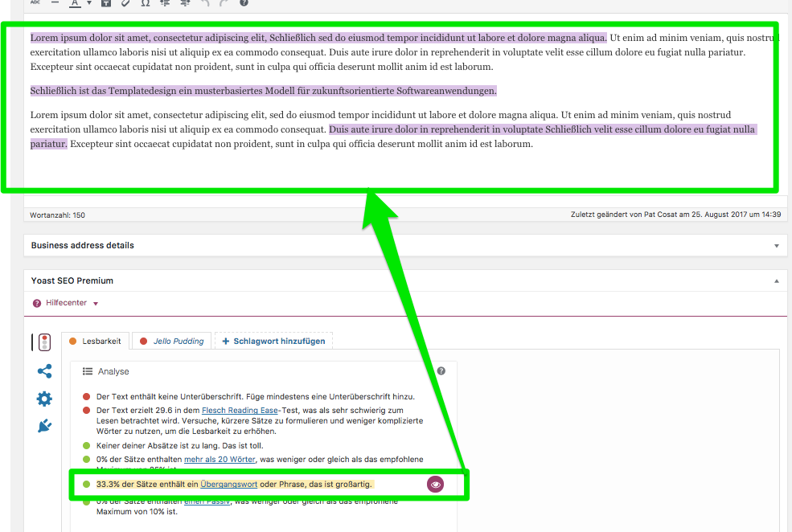The height and width of the screenshot is (532, 792).
Task: Open the Hilfecenter link
Action: coord(66,303)
